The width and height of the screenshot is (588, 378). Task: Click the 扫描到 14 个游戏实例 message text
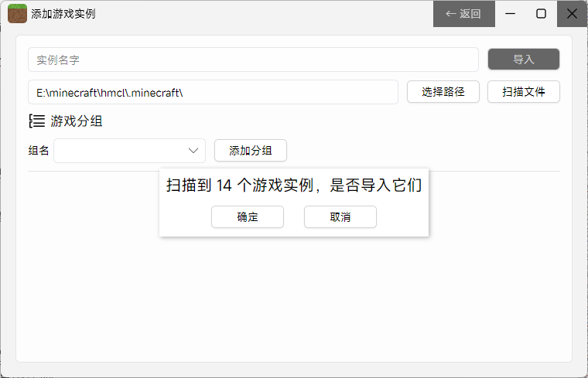[x=294, y=186]
